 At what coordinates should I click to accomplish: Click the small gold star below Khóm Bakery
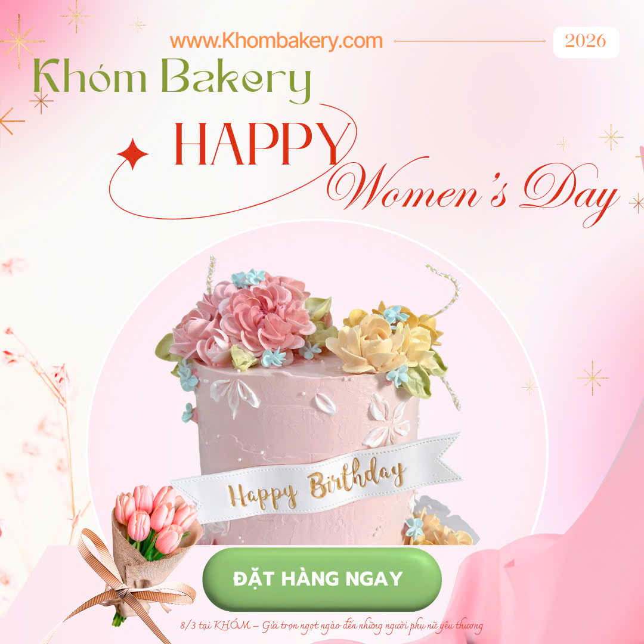[x=41, y=101]
